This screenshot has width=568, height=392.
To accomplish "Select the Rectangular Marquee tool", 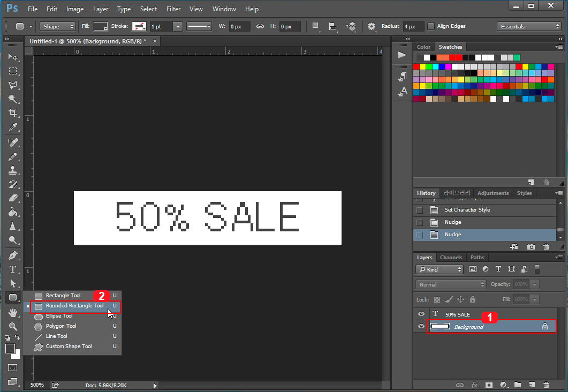I will tap(13, 71).
